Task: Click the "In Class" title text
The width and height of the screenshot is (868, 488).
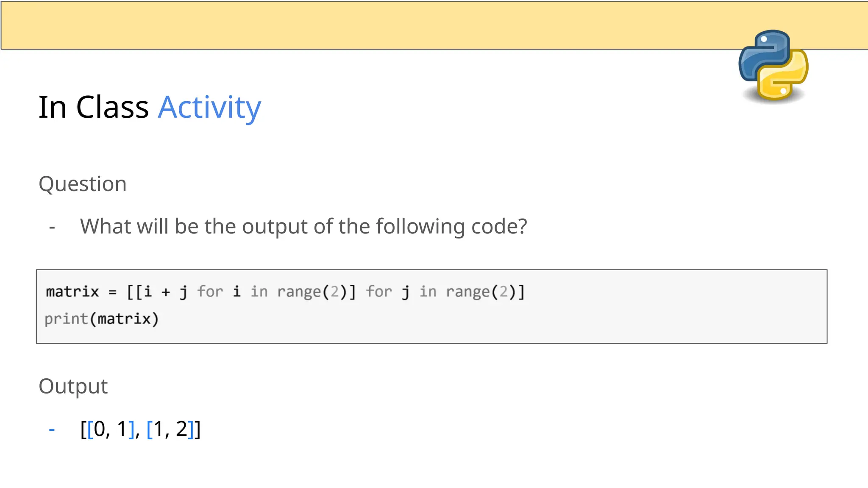Action: pyautogui.click(x=93, y=107)
